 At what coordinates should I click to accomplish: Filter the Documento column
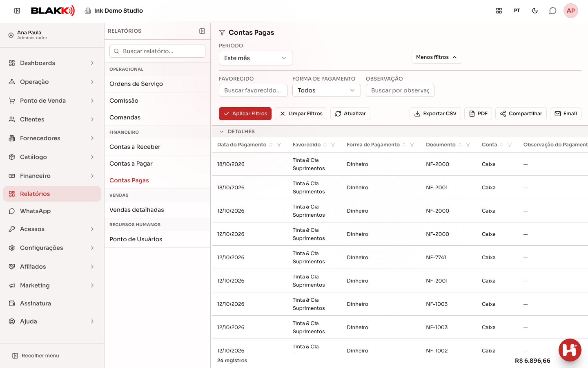tap(468, 145)
